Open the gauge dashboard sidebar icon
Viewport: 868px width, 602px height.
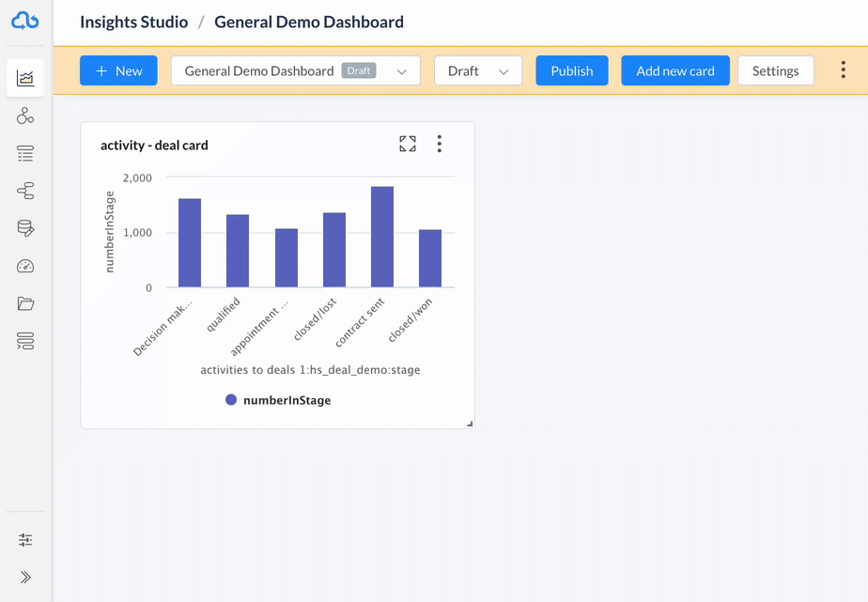click(25, 266)
